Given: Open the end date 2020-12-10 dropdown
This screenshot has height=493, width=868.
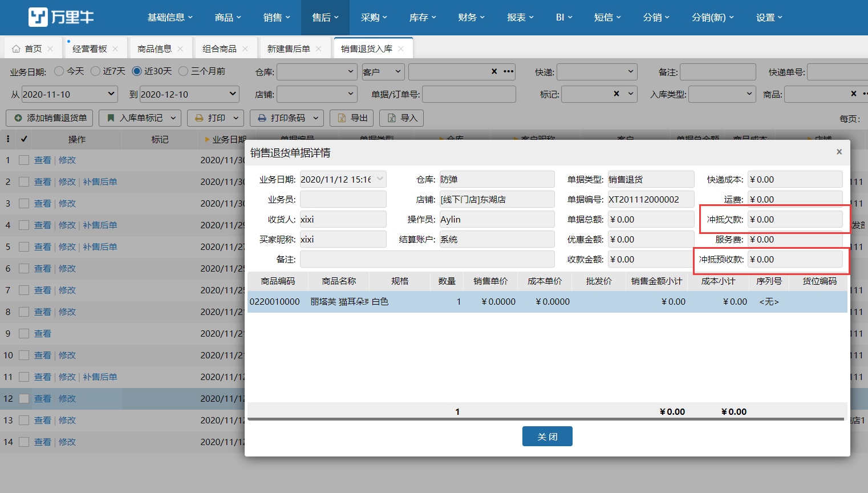Looking at the screenshot, I should [233, 94].
